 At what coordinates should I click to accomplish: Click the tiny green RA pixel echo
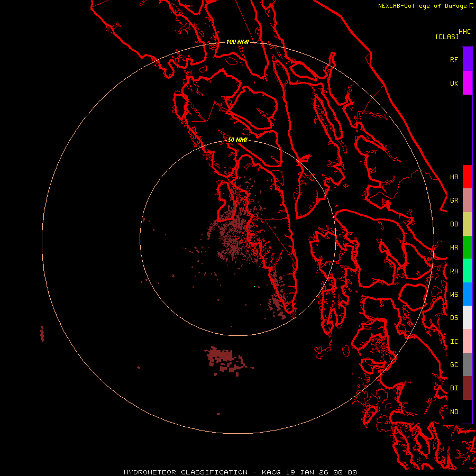click(x=255, y=287)
